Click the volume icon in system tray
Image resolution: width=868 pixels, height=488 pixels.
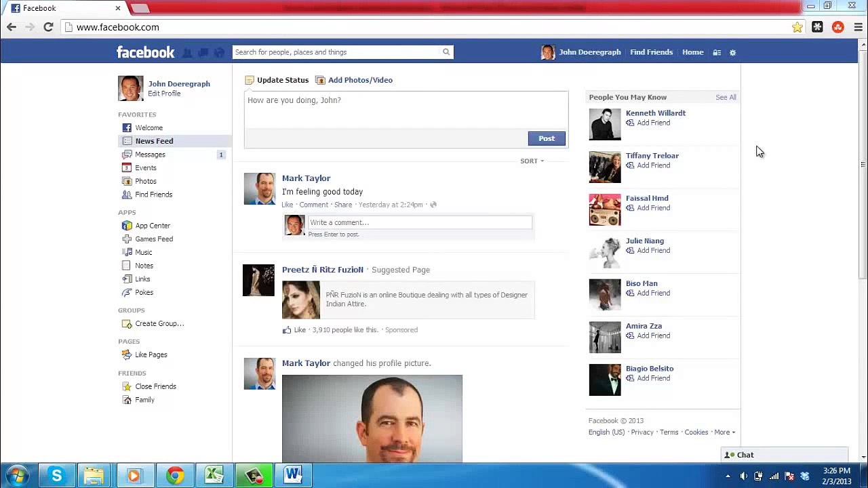[x=743, y=476]
